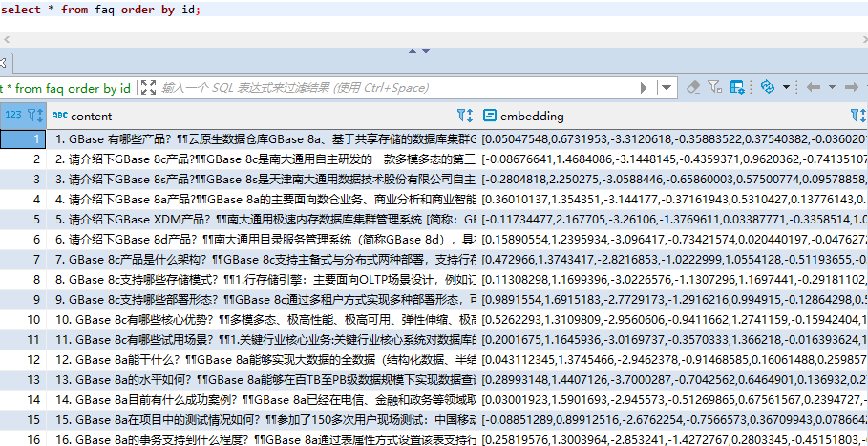The width and height of the screenshot is (868, 446).
Task: Select row number 5
Action: pyautogui.click(x=23, y=219)
